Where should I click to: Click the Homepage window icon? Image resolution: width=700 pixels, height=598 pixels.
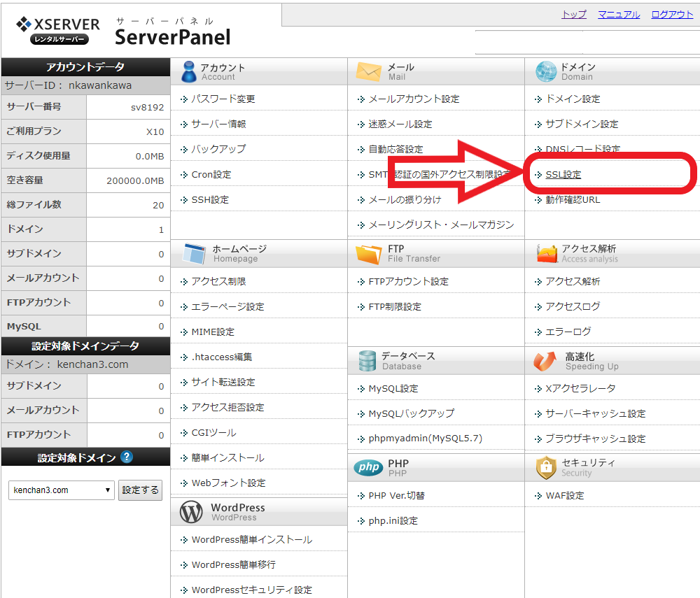194,254
